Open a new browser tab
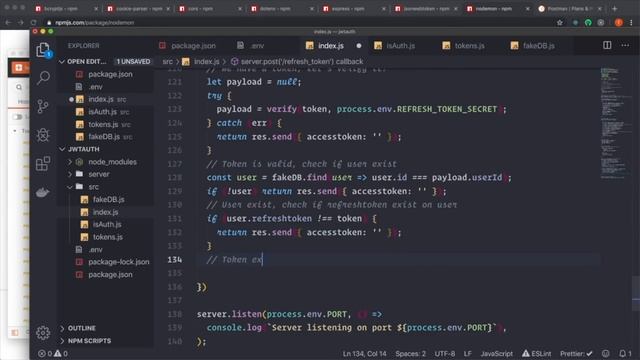Screen dimensions: 640x360 (x=615, y=8)
